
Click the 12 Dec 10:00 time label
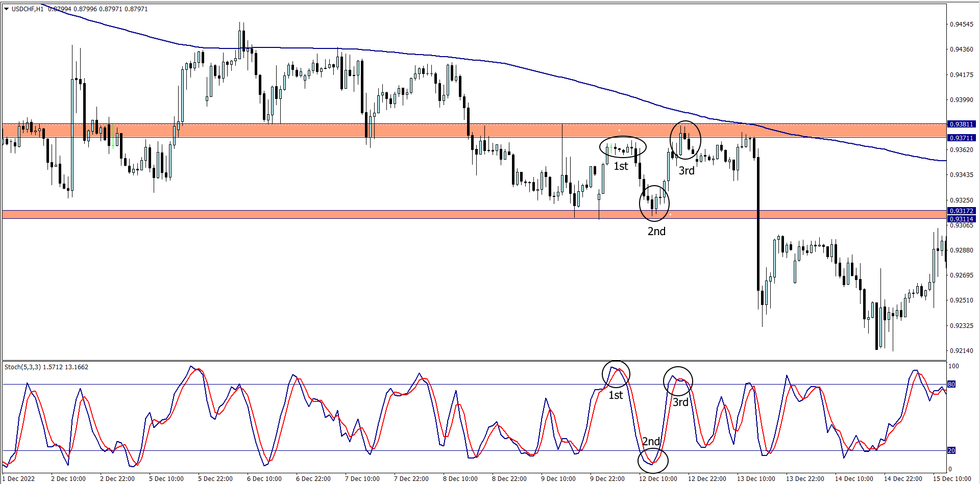tap(658, 479)
